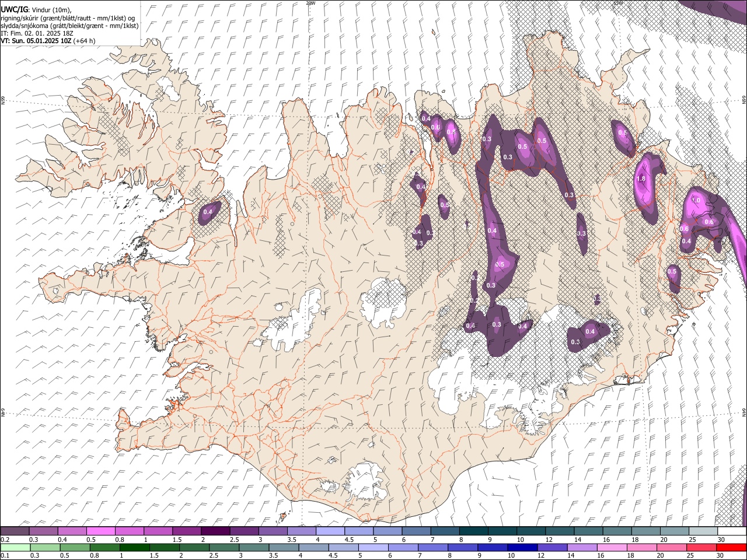Pick the lower light pink swatch starting at 16
This screenshot has height=560, width=747.
click(612, 548)
